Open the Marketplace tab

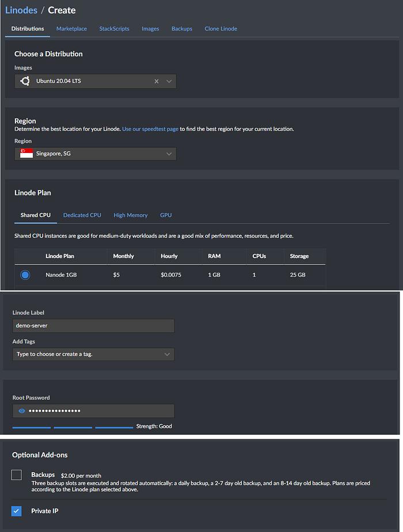[71, 29]
